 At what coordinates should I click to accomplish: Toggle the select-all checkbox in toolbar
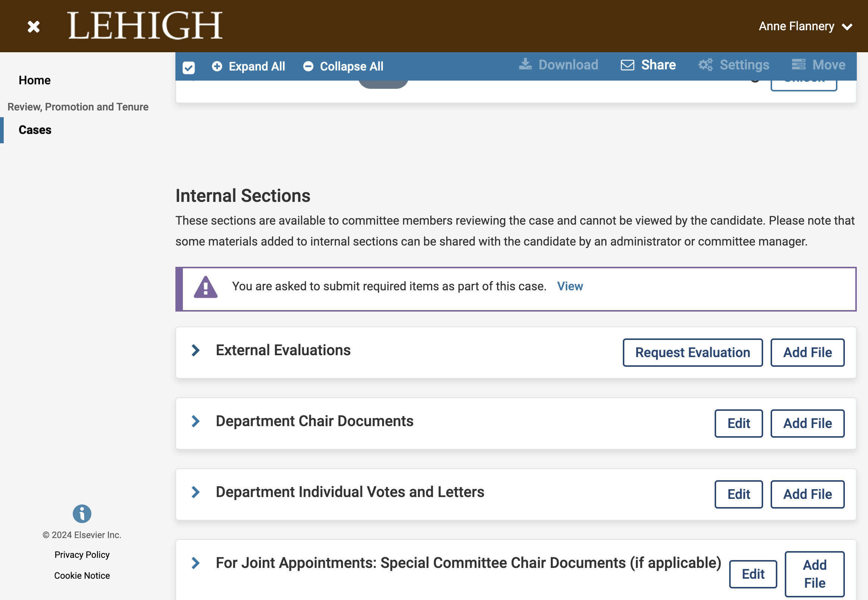(189, 67)
